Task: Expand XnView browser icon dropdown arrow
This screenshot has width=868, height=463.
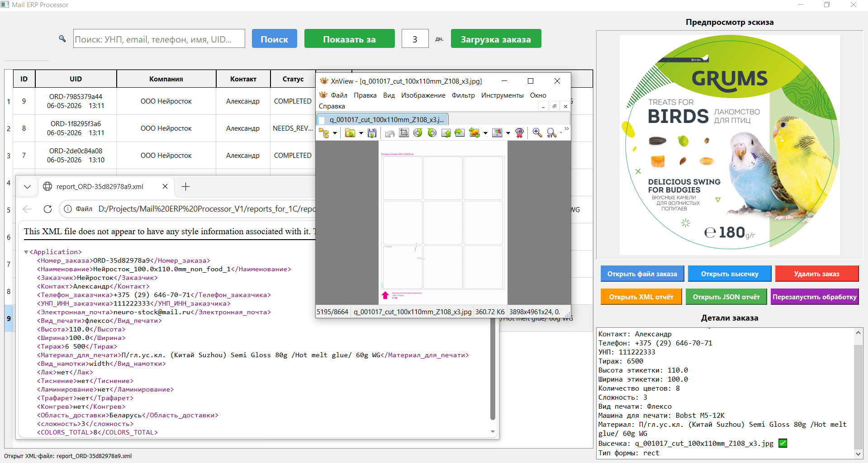Action: [x=335, y=133]
